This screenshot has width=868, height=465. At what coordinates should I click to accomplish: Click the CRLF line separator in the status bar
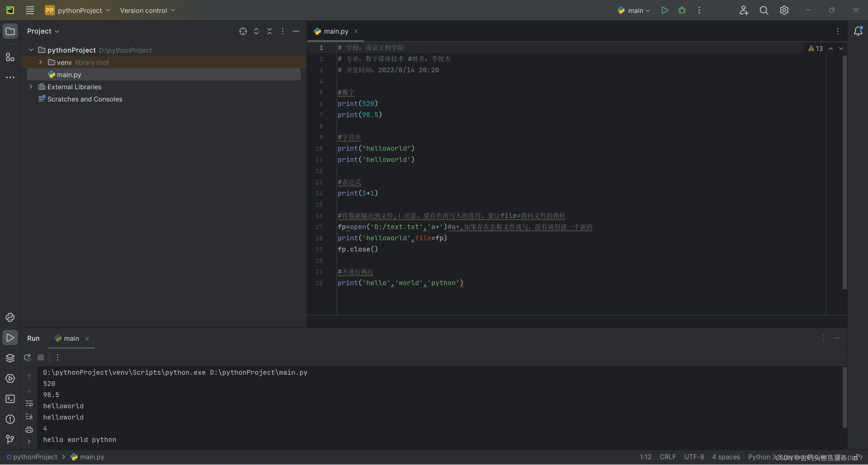click(668, 457)
